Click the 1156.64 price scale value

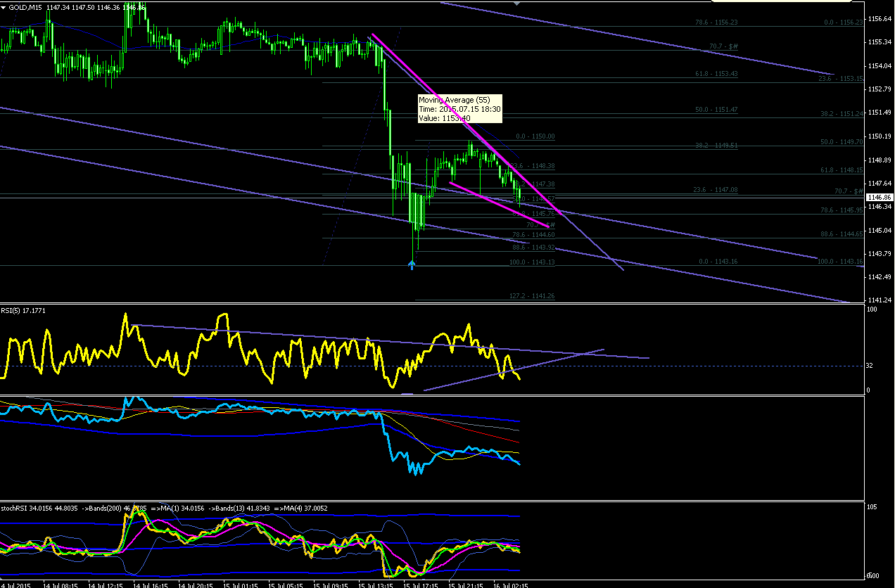880,18
